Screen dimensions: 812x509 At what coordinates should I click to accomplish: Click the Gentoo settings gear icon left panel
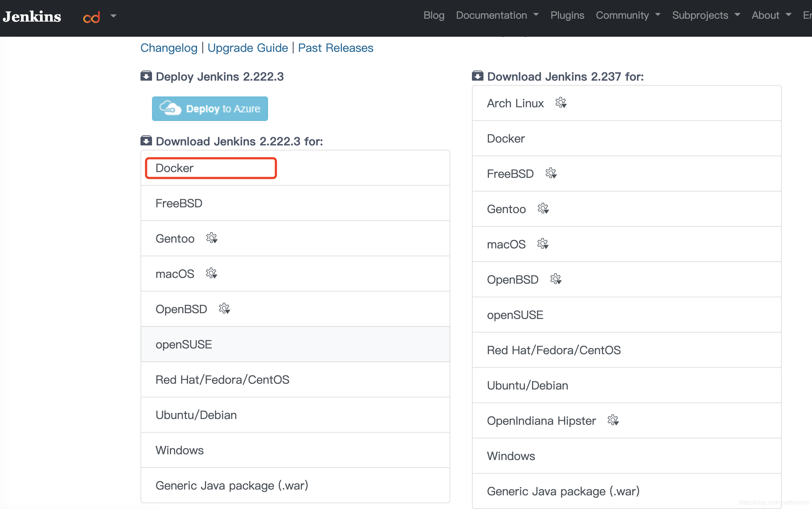coord(211,238)
